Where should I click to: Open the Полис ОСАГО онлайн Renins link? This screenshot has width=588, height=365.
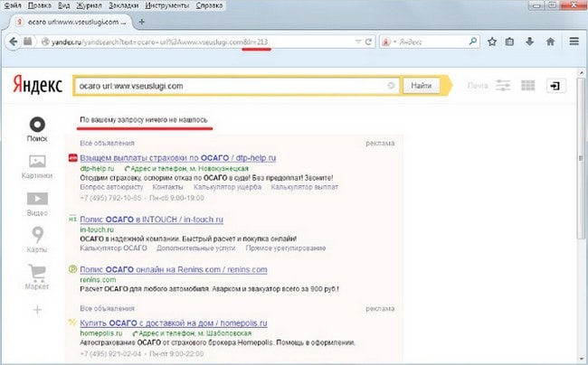pyautogui.click(x=174, y=269)
